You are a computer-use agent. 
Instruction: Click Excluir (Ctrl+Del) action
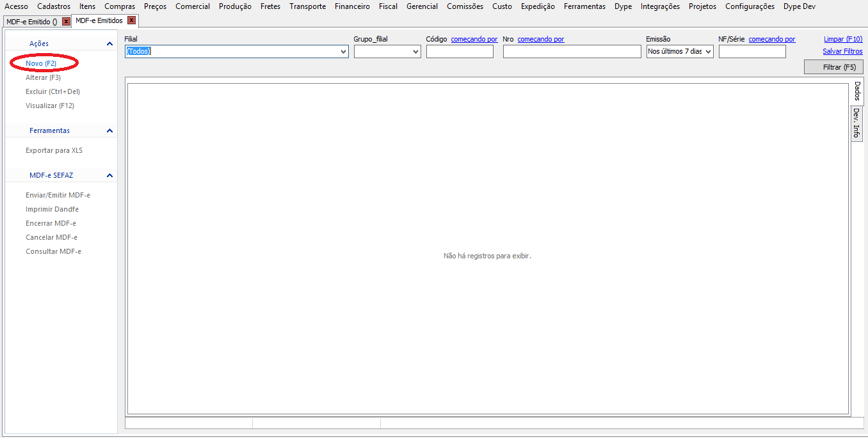coord(52,91)
